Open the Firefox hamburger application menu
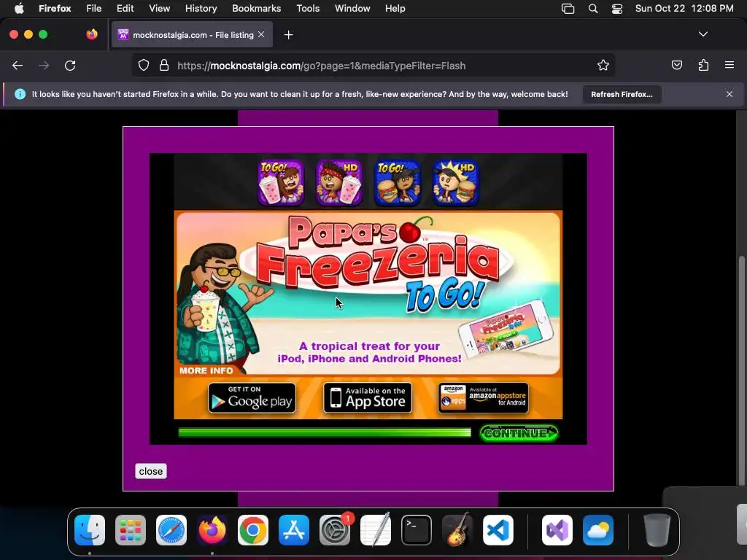The height and width of the screenshot is (560, 747). click(x=729, y=65)
